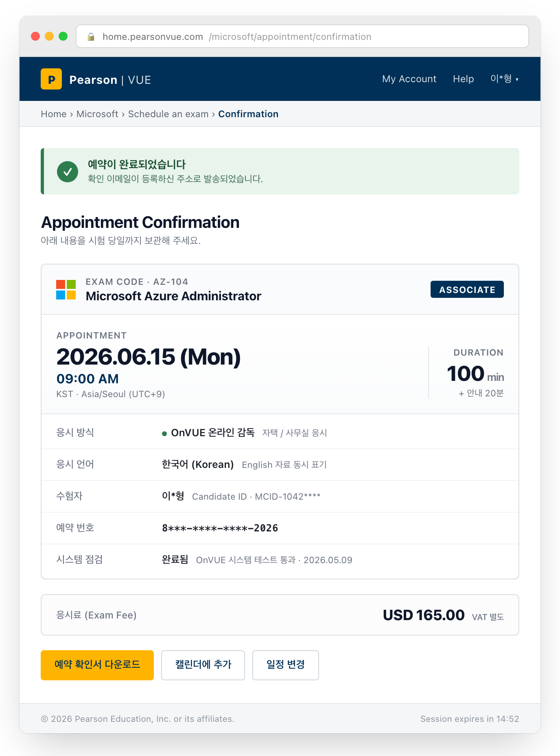Image resolution: width=560 pixels, height=756 pixels.
Task: Click the Confirmation breadcrumb
Action: coord(248,114)
